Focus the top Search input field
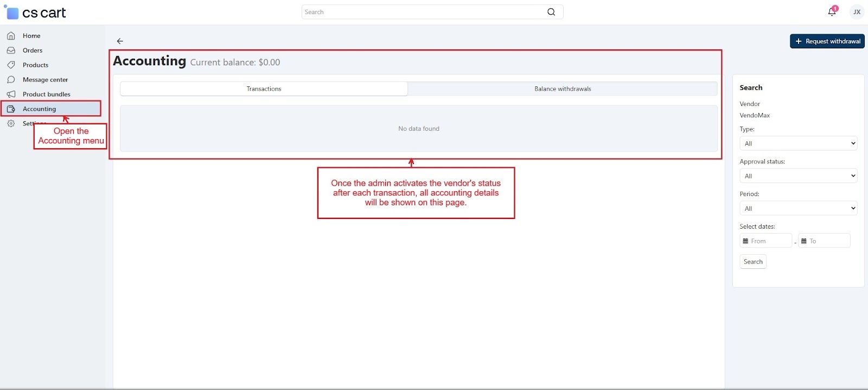 432,12
